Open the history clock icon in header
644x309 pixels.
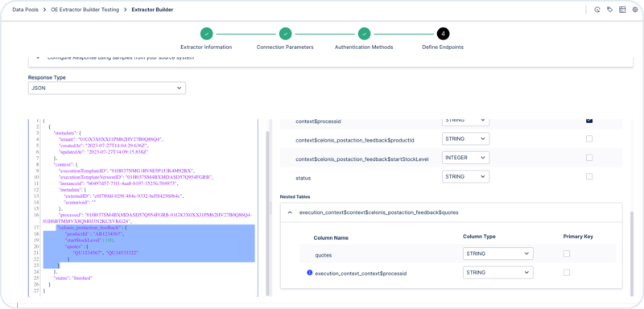(x=597, y=10)
